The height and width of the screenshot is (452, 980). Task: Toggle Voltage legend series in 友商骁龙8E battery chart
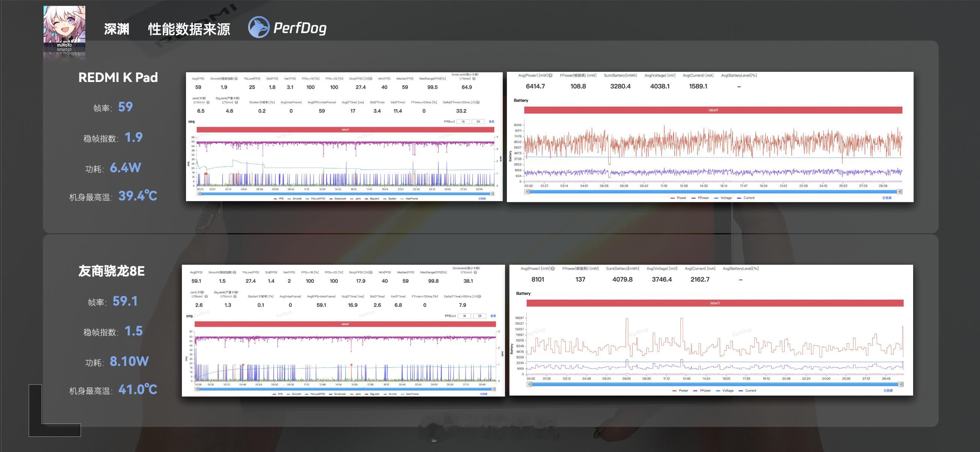pyautogui.click(x=724, y=390)
